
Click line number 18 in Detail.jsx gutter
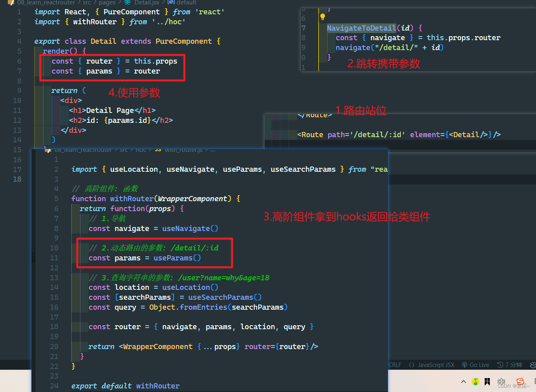point(17,179)
